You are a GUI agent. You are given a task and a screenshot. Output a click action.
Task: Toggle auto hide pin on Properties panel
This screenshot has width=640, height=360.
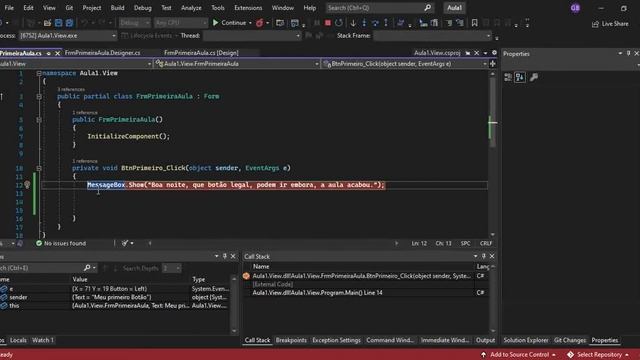point(629,53)
